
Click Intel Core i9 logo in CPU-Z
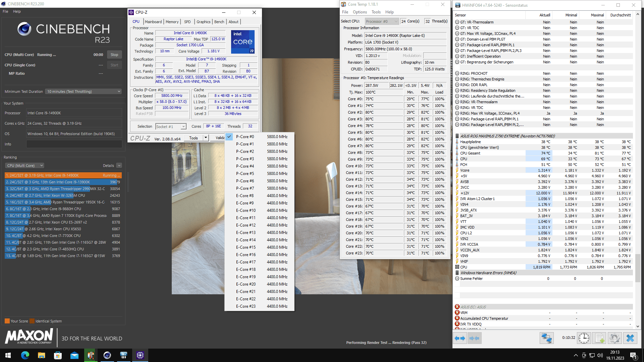243,42
